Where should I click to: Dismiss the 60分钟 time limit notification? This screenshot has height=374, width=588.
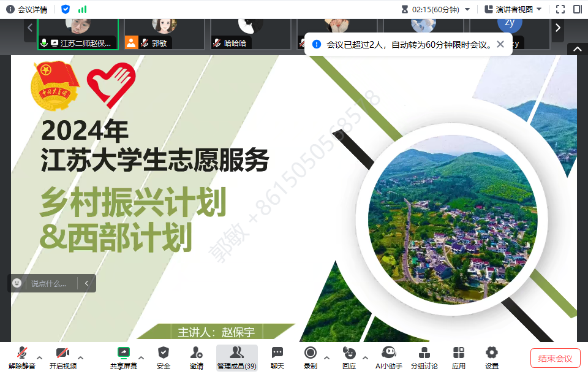500,44
